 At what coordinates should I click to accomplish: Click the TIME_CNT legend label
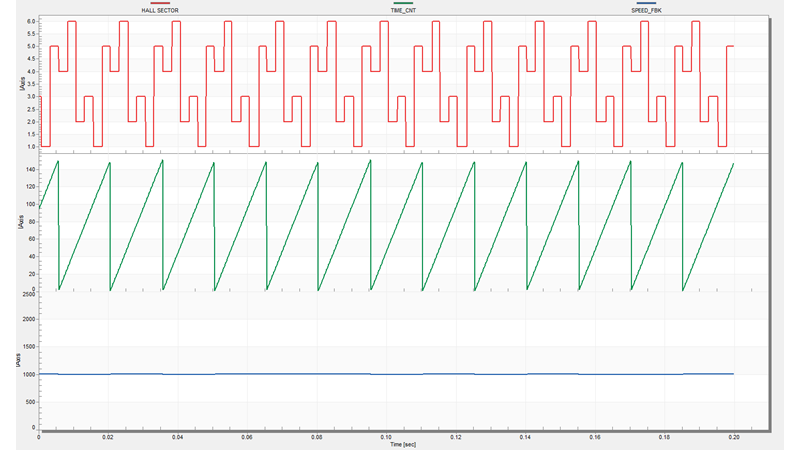(x=403, y=10)
